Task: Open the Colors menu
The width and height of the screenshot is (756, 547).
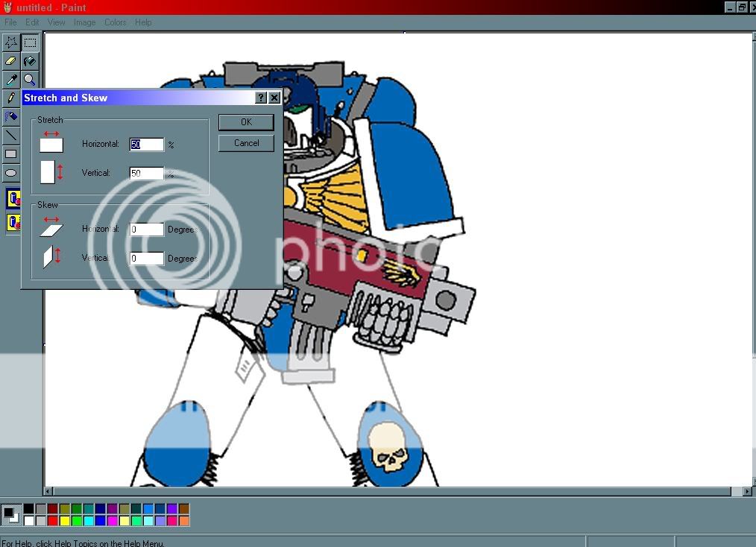Action: click(x=115, y=22)
